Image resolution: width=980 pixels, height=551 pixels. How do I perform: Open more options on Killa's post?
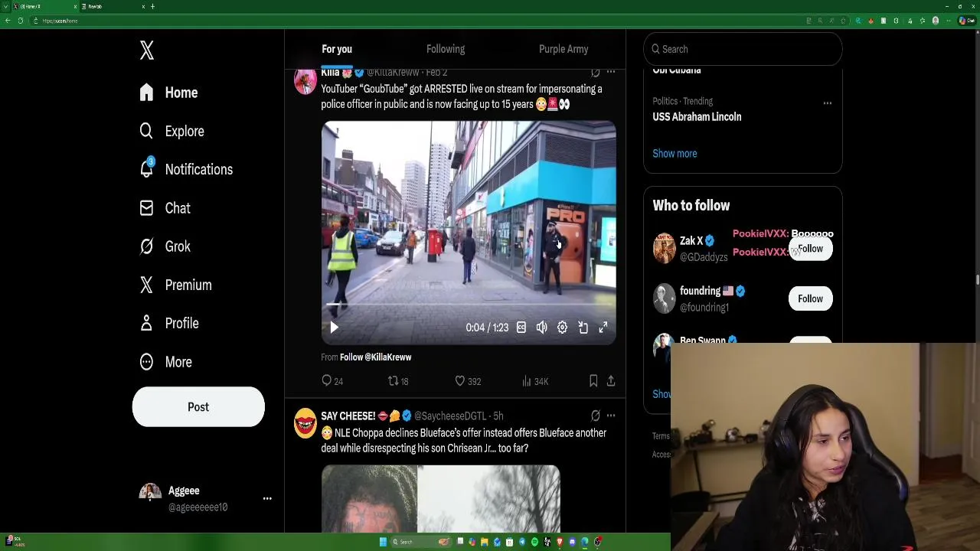pos(611,72)
